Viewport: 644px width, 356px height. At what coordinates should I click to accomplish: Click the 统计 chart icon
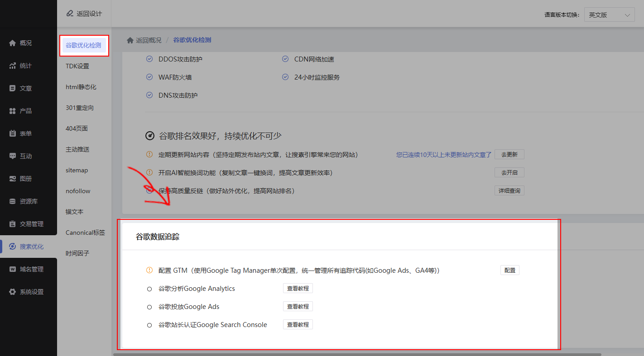click(x=13, y=66)
